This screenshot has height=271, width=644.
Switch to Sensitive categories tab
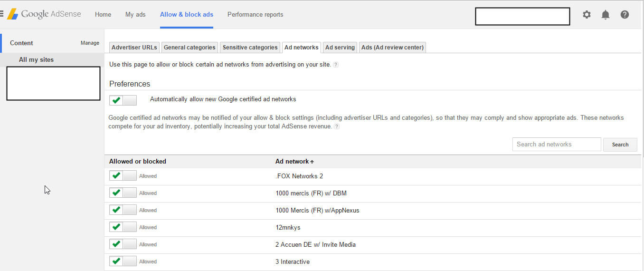coord(250,47)
